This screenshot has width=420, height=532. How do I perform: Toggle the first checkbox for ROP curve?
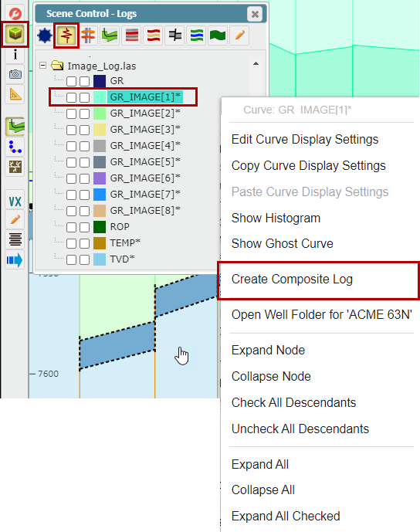click(71, 227)
